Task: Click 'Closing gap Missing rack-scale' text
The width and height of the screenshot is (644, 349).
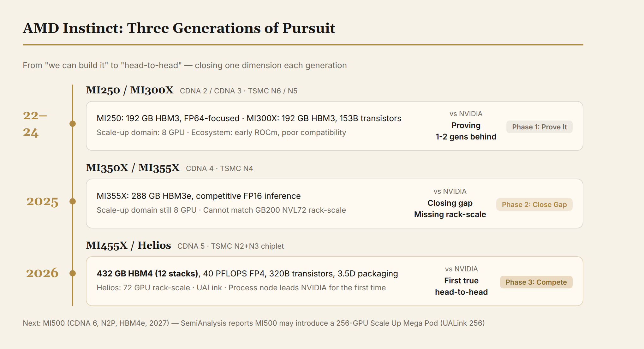Action: coord(450,209)
